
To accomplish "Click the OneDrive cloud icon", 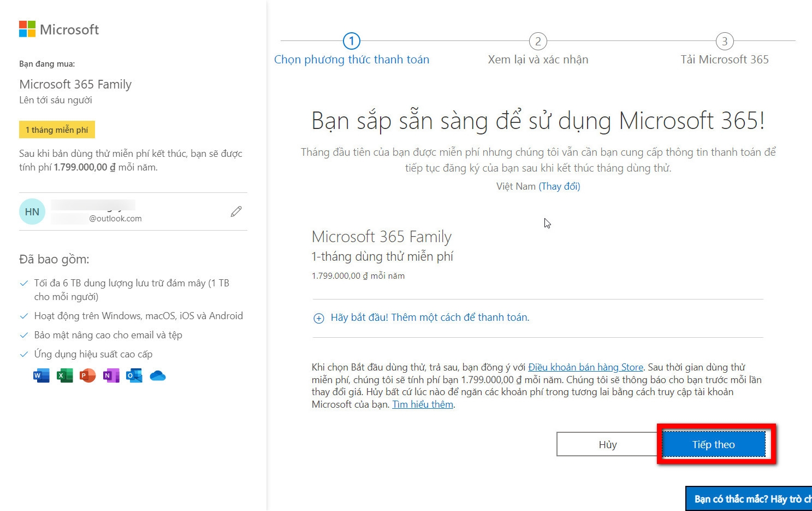I will click(158, 375).
